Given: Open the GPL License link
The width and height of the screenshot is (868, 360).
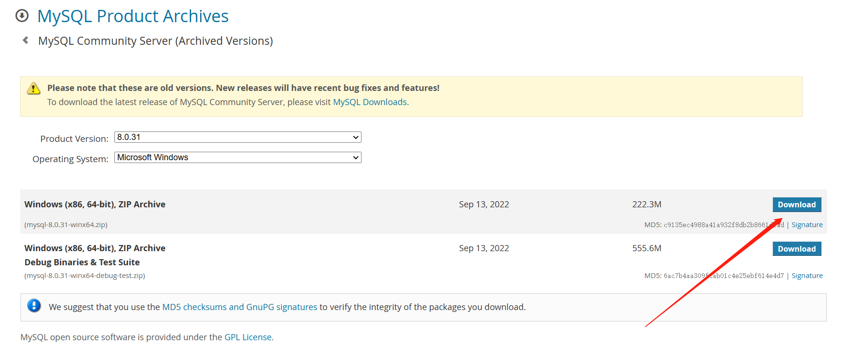Looking at the screenshot, I should pos(248,337).
